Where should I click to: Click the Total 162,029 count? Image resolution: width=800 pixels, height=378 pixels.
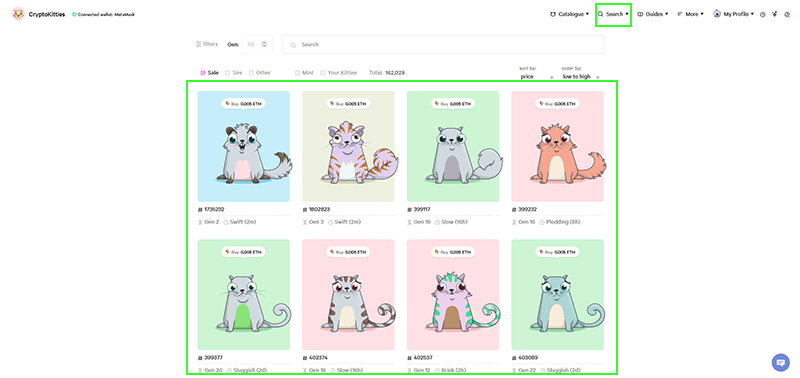[x=387, y=73]
